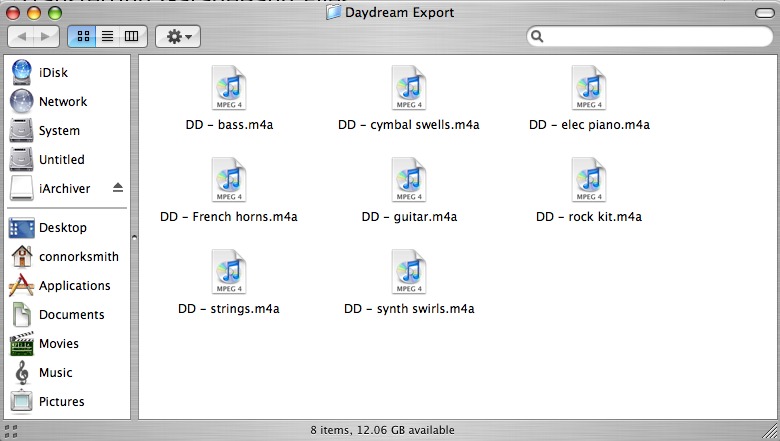
Task: Click the 'DD - guitar.m4a' label
Action: [409, 217]
